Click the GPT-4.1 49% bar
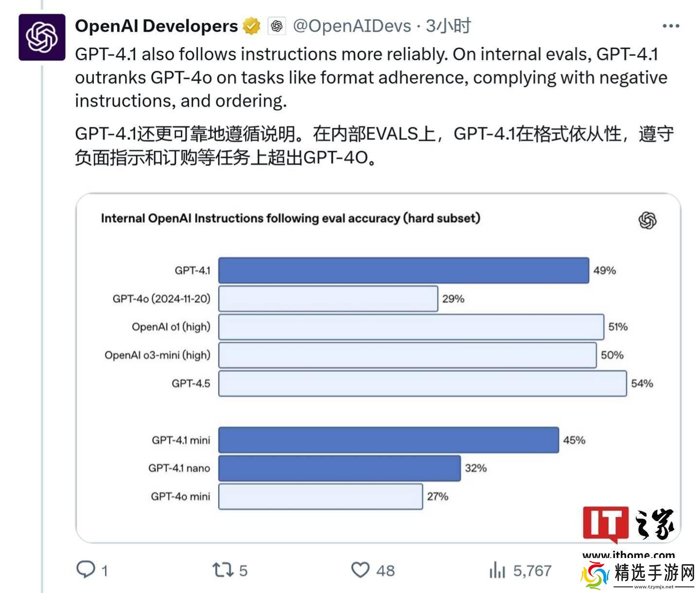This screenshot has width=700, height=593. pos(403,271)
